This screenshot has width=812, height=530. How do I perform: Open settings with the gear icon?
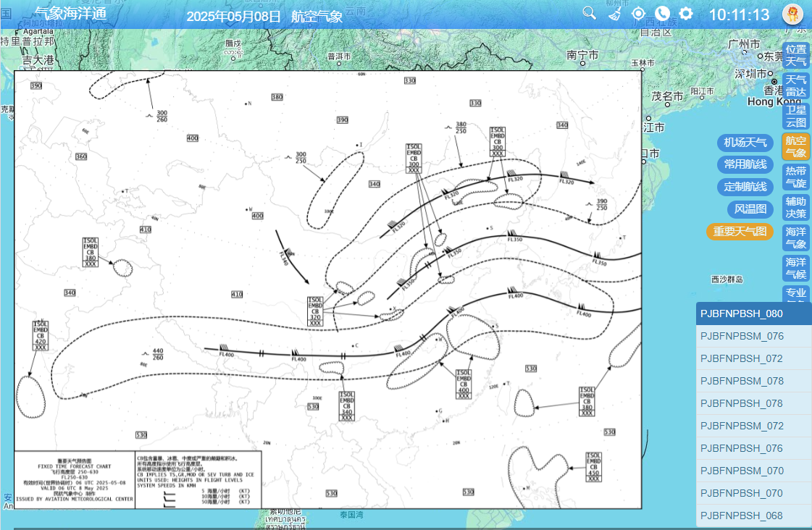686,14
